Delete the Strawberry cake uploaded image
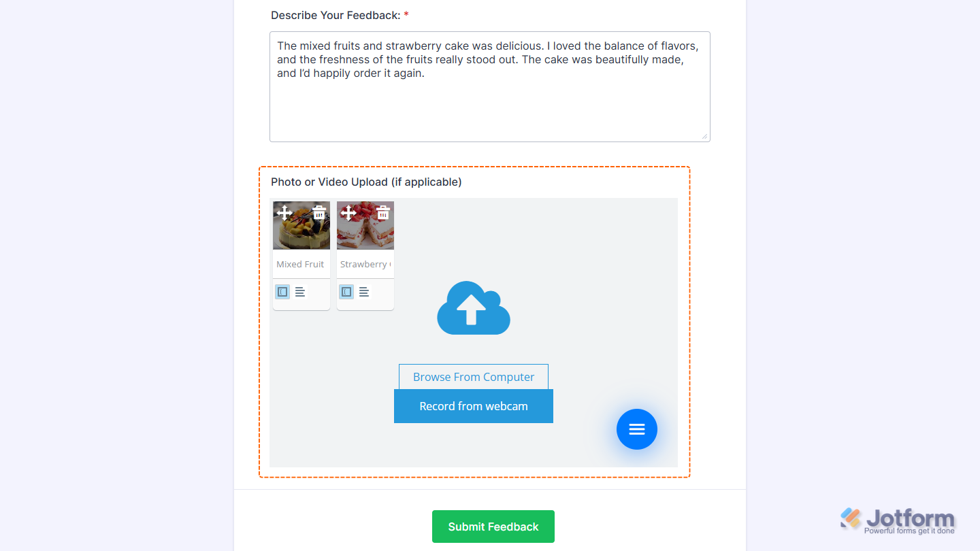This screenshot has height=551, width=980. (382, 213)
